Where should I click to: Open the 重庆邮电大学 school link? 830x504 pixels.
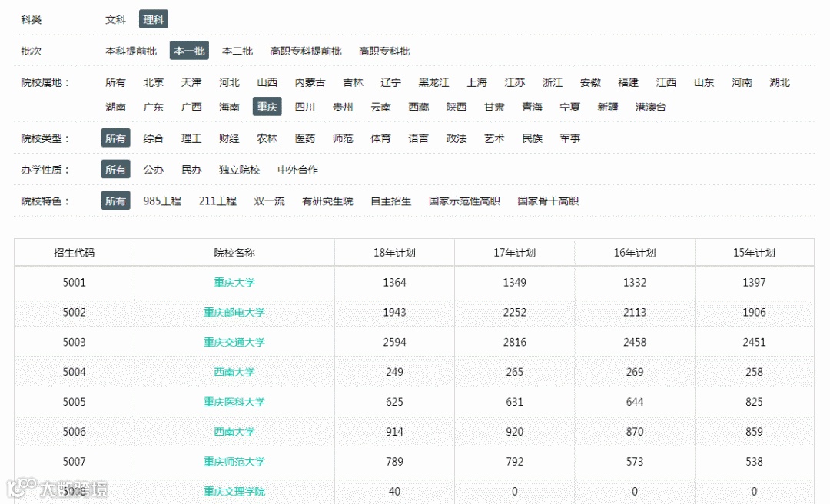coord(234,312)
